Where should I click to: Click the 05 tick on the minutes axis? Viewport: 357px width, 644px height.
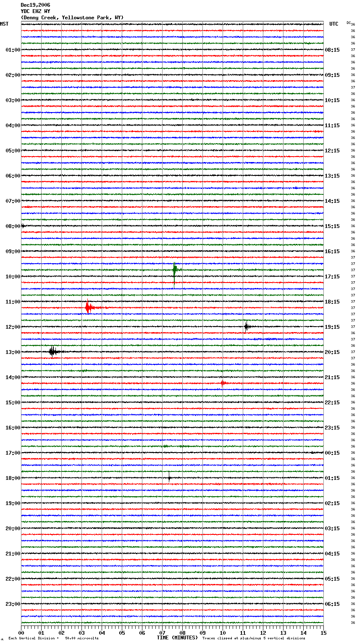[x=122, y=633]
